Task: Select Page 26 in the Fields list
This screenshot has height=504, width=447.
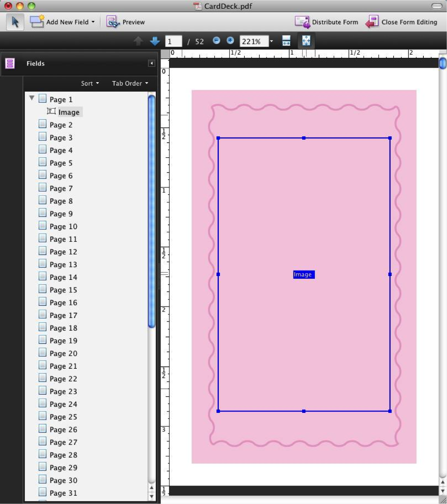Action: 63,430
